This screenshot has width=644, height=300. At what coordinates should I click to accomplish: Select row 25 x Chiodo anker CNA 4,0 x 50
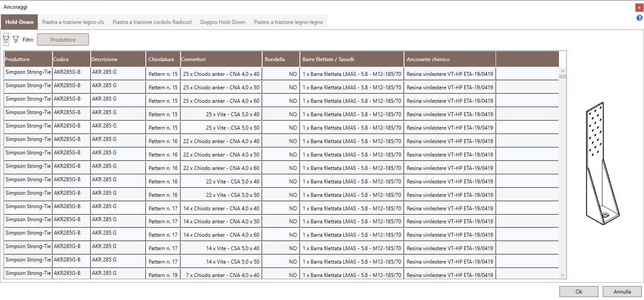click(x=281, y=87)
